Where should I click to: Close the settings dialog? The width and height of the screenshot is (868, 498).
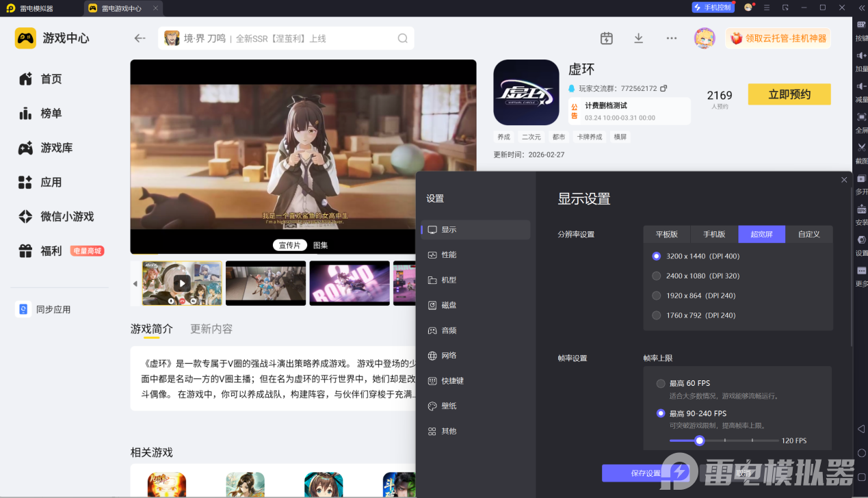click(x=844, y=180)
